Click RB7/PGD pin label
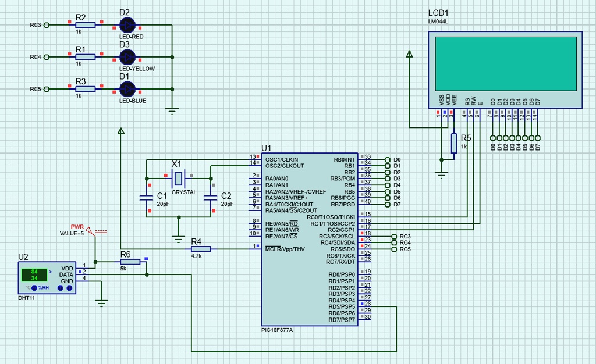The height and width of the screenshot is (364, 596). pyautogui.click(x=343, y=205)
